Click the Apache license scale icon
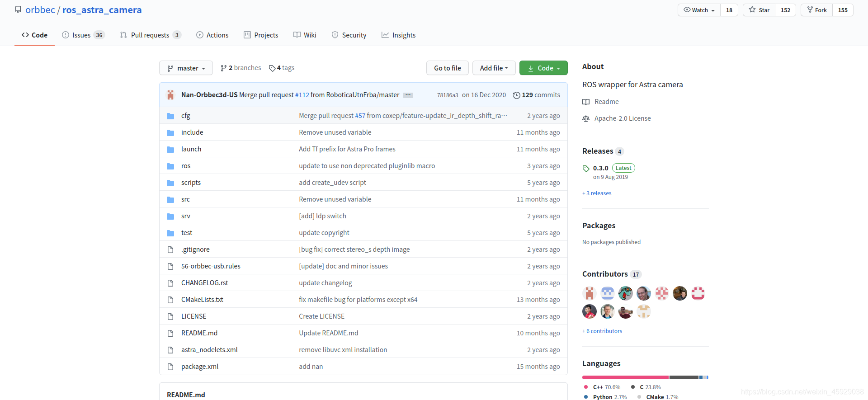Image resolution: width=868 pixels, height=400 pixels. [x=586, y=119]
